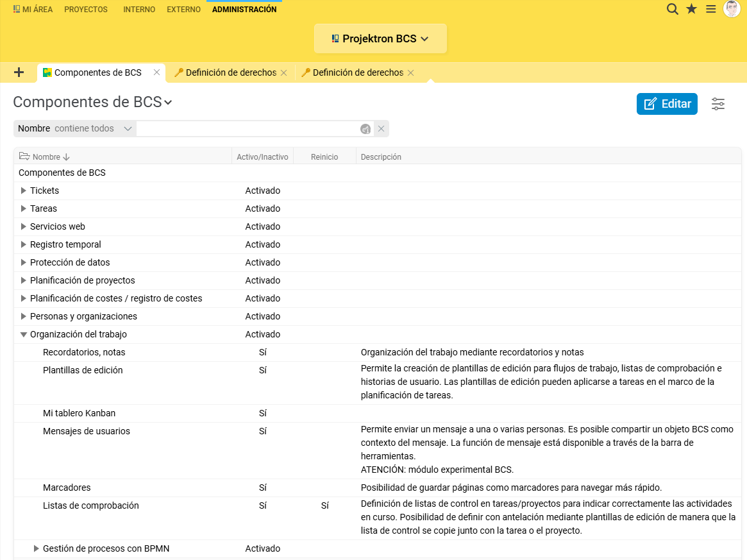
Task: Switch to the first Definición de derechos tab
Action: [x=231, y=72]
